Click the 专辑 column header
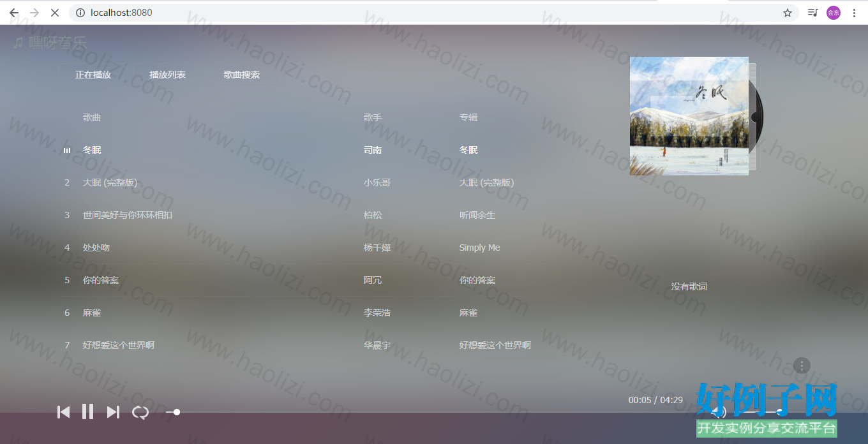The height and width of the screenshot is (444, 868). pyautogui.click(x=468, y=117)
